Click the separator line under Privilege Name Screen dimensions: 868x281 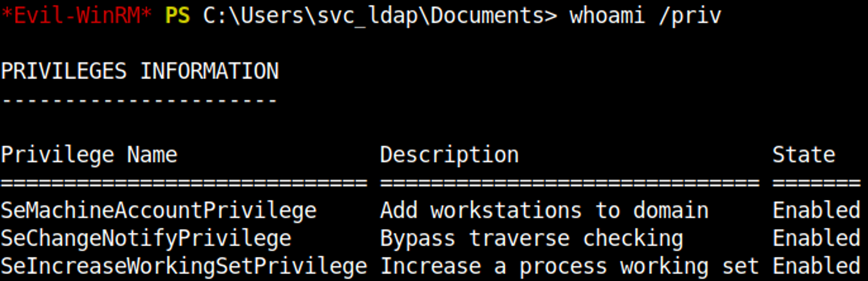(x=184, y=183)
